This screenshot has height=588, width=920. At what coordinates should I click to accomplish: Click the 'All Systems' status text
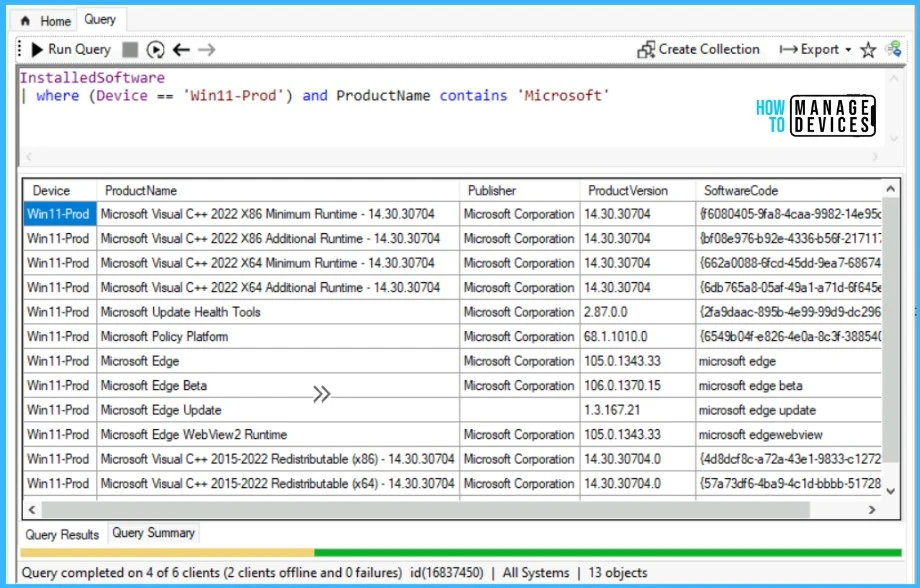tap(536, 573)
